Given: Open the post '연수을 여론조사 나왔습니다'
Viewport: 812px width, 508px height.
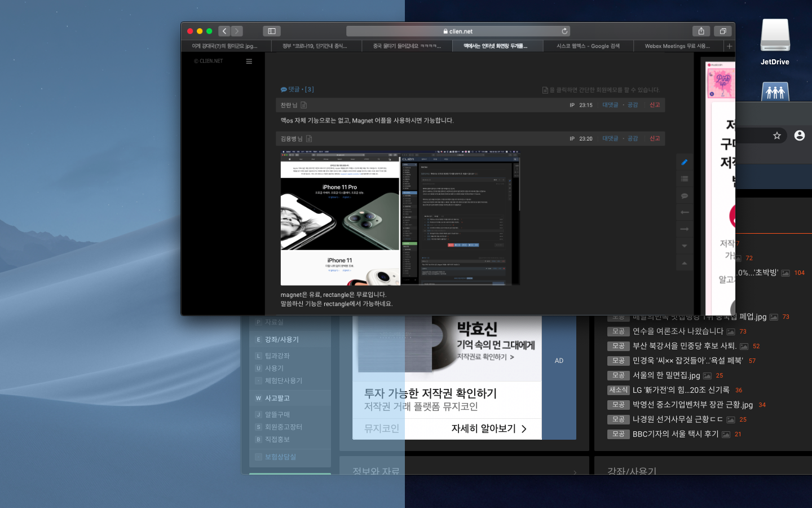Looking at the screenshot, I should [678, 331].
